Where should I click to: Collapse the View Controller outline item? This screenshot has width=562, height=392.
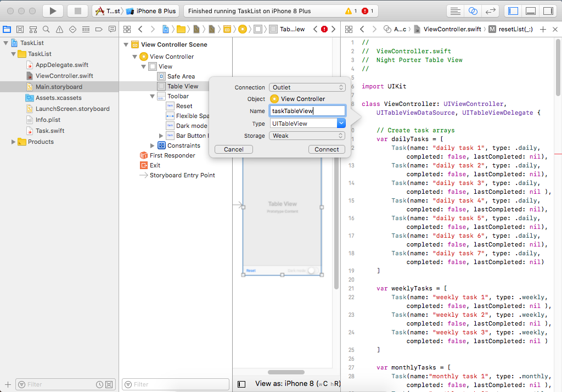pos(135,57)
